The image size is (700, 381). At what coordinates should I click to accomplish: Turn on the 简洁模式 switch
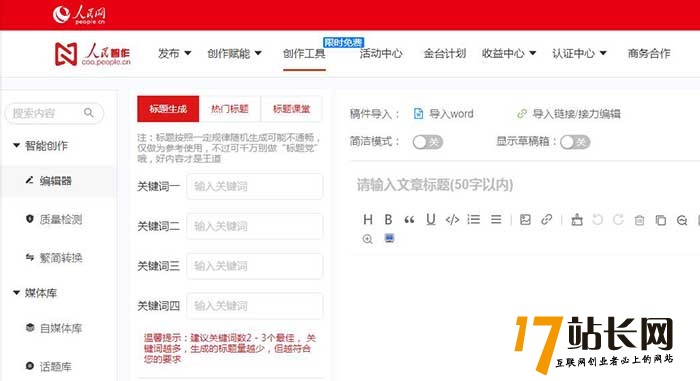coord(427,142)
